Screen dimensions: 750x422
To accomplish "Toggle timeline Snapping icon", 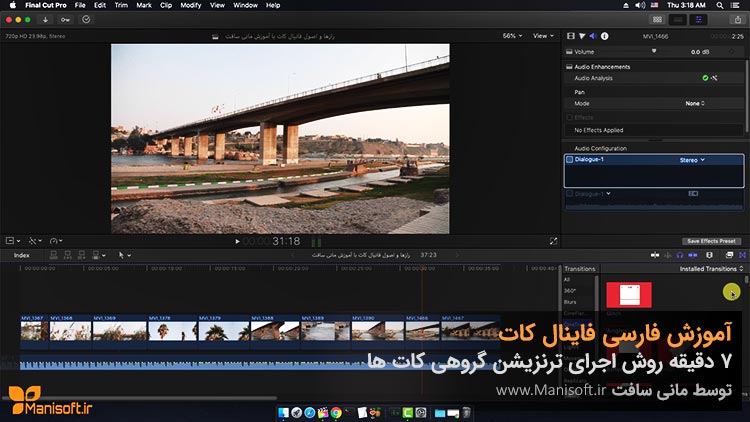I will [693, 255].
